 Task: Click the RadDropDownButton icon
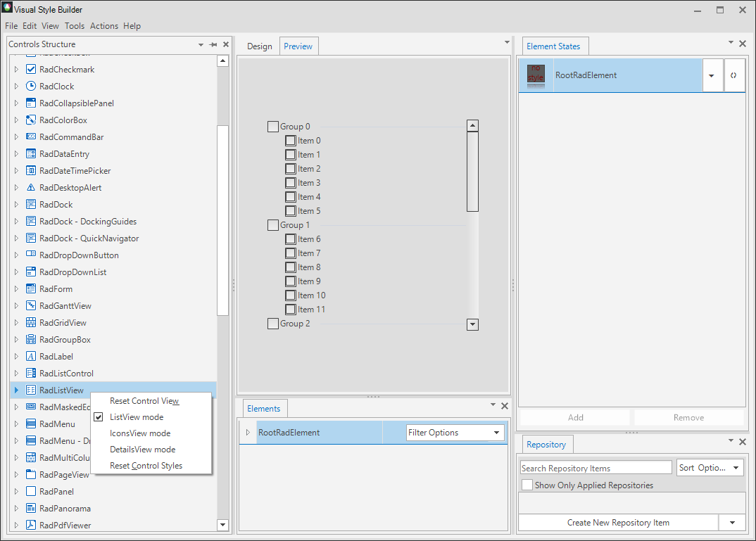coord(31,255)
